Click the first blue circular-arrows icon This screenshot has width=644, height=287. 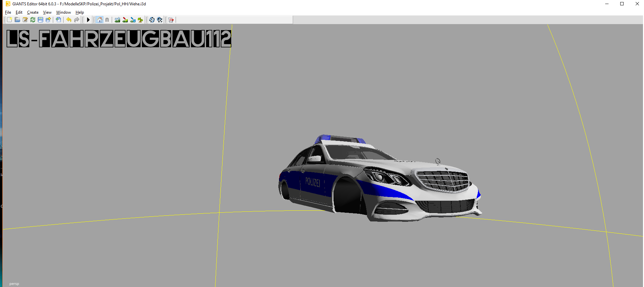(x=152, y=20)
